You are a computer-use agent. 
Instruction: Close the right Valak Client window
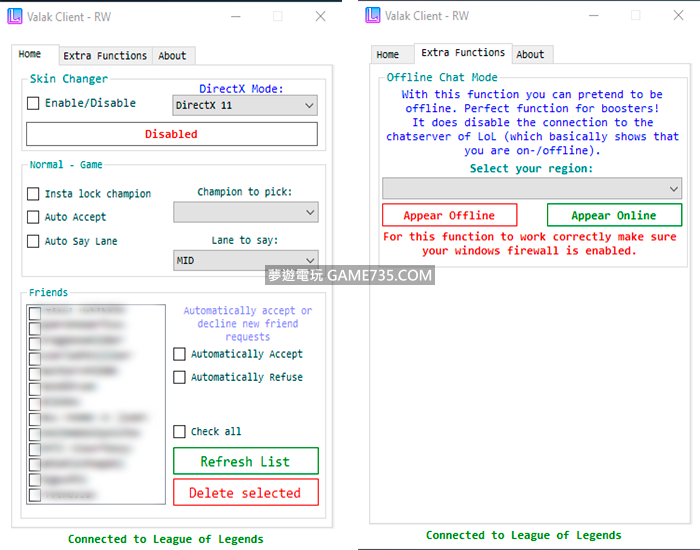[679, 16]
